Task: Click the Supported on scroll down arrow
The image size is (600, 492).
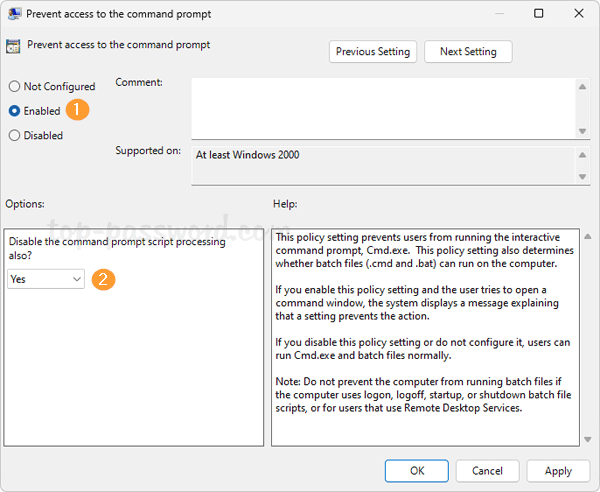Action: coord(583,177)
